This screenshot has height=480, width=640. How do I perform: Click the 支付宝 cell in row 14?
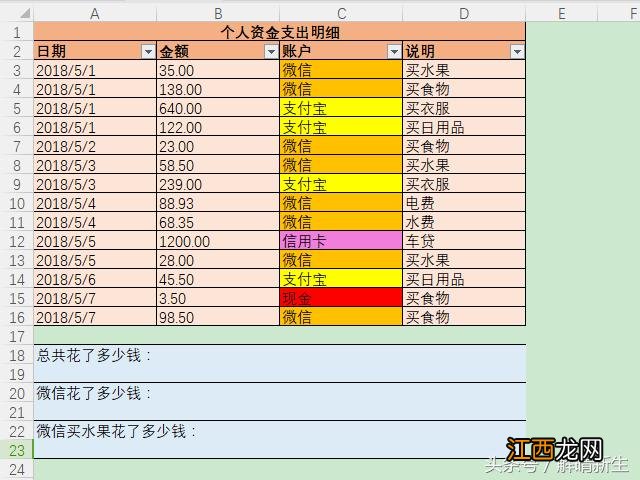coord(341,279)
